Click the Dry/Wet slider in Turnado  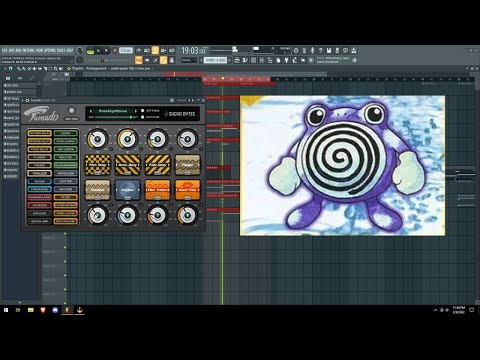click(113, 117)
